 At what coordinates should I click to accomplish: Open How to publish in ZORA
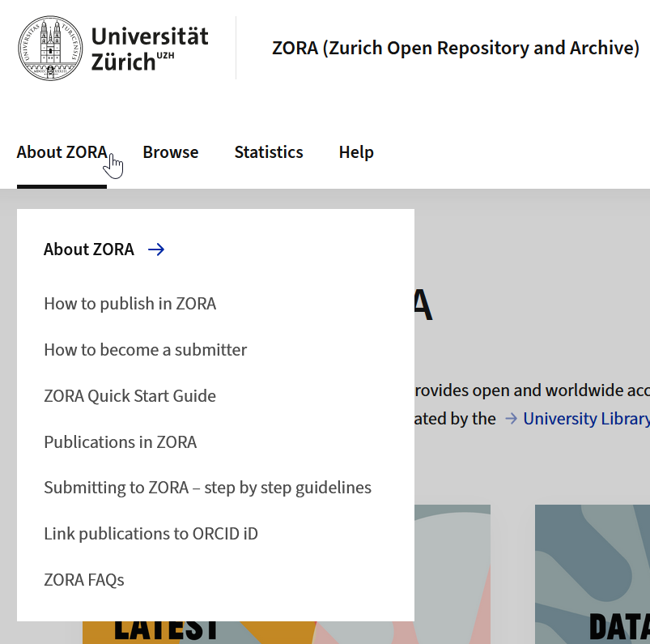pos(130,304)
